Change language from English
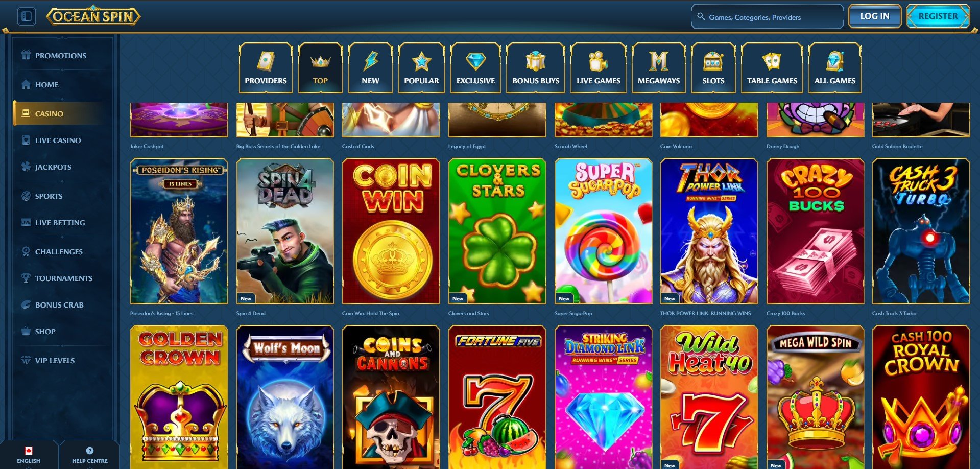980x469 pixels. tap(29, 455)
